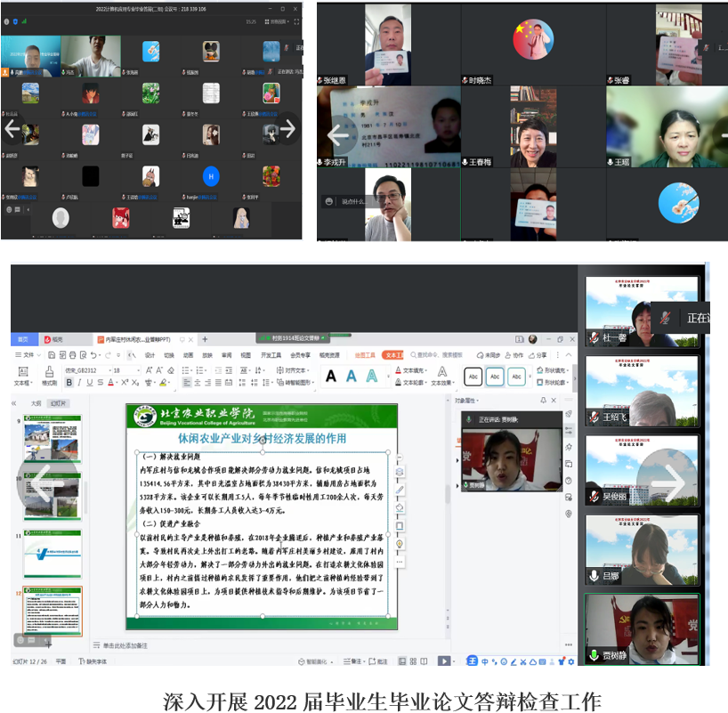Click the clear formatting eraser icon
The height and width of the screenshot is (713, 728).
(171, 370)
